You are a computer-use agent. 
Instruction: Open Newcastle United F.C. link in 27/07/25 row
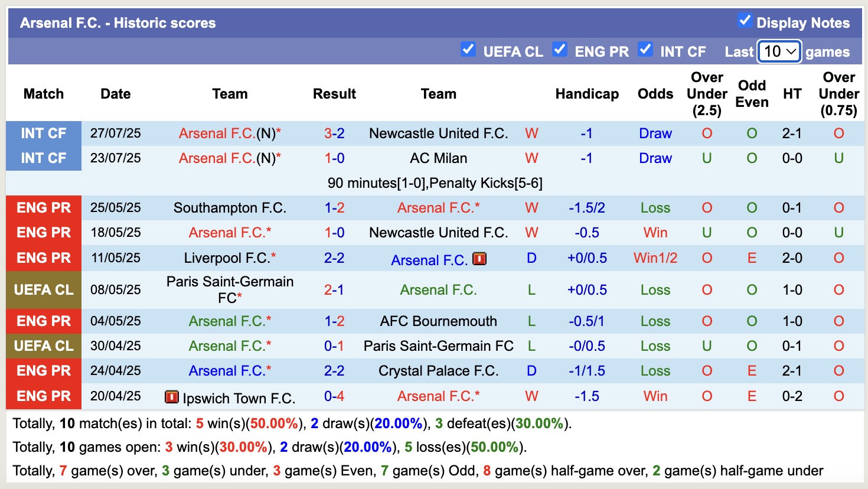(438, 133)
